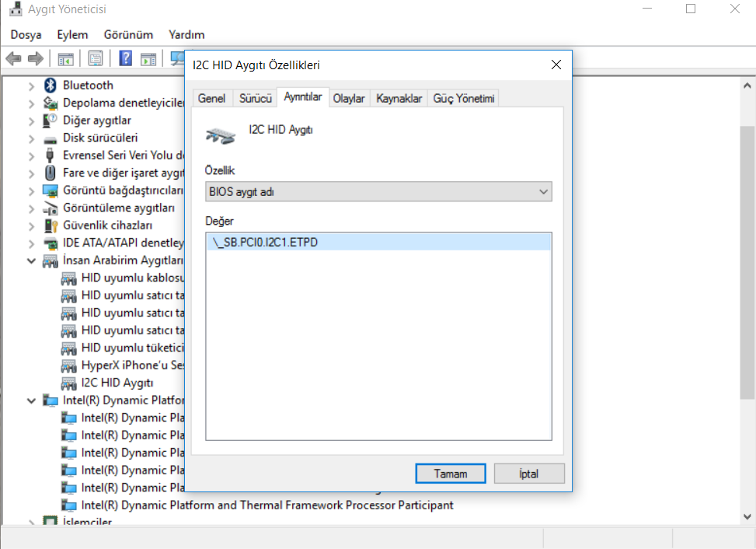
Task: Open the Güç Yönetimi tab
Action: 463,98
